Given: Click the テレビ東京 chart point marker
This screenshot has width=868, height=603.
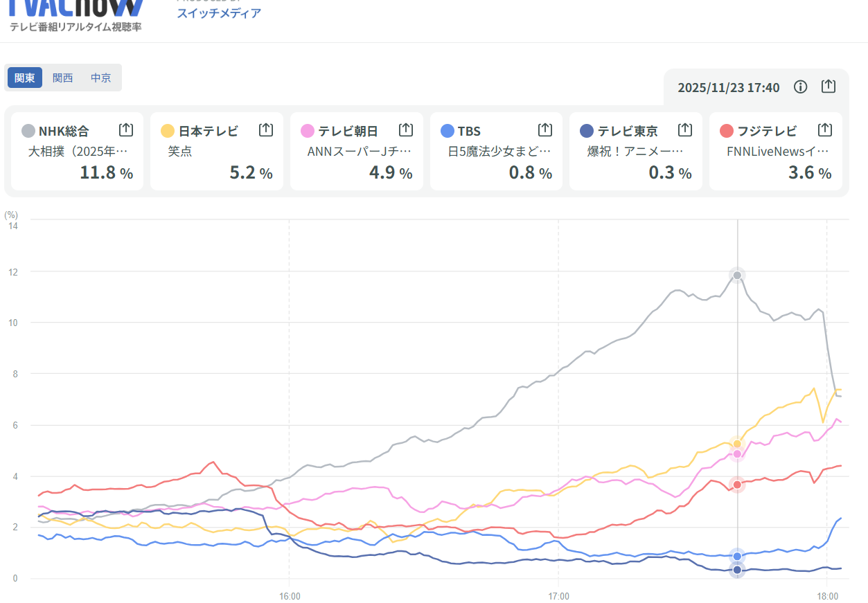Looking at the screenshot, I should pyautogui.click(x=737, y=570).
